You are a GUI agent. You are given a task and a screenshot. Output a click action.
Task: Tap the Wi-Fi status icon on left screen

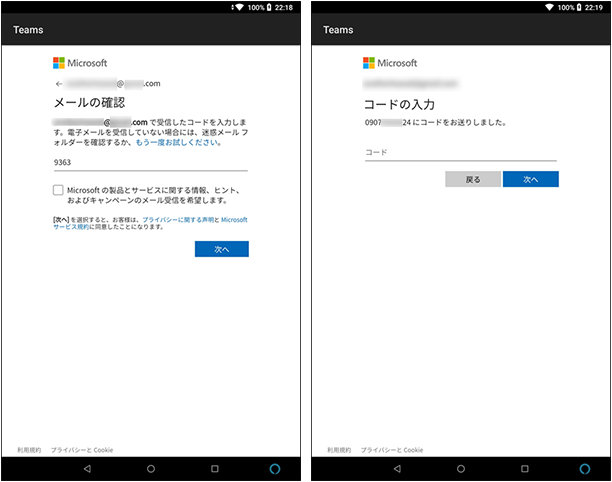[239, 7]
